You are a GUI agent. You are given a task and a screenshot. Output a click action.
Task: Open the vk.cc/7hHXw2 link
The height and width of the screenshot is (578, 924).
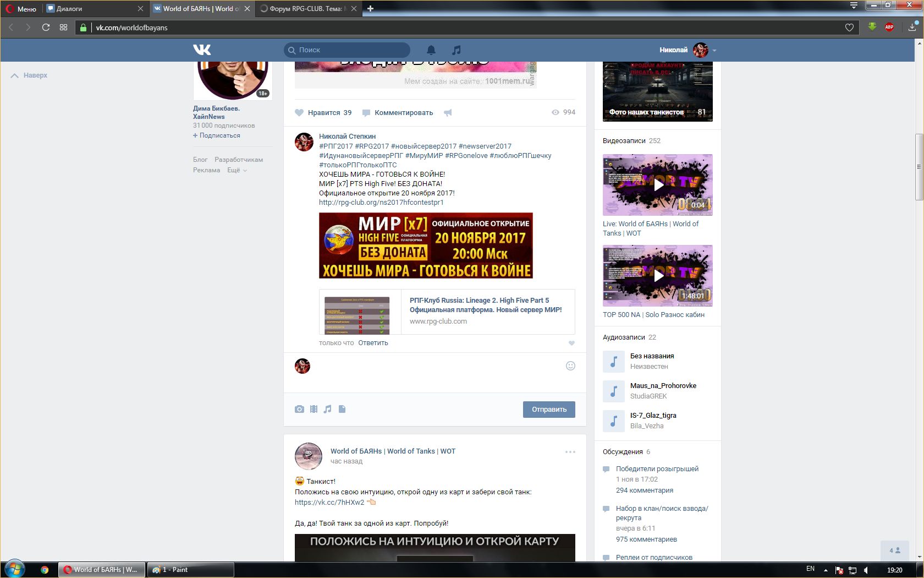[329, 502]
